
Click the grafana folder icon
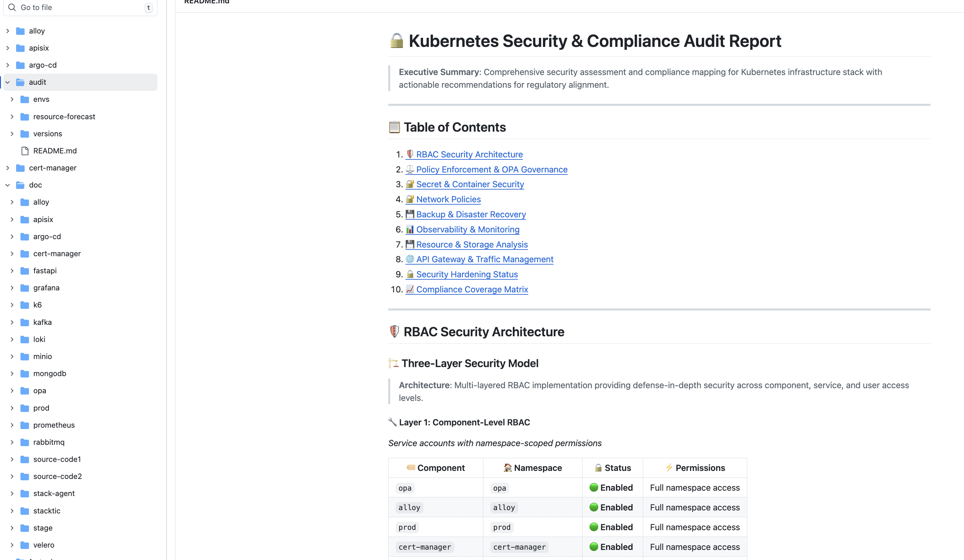point(25,288)
